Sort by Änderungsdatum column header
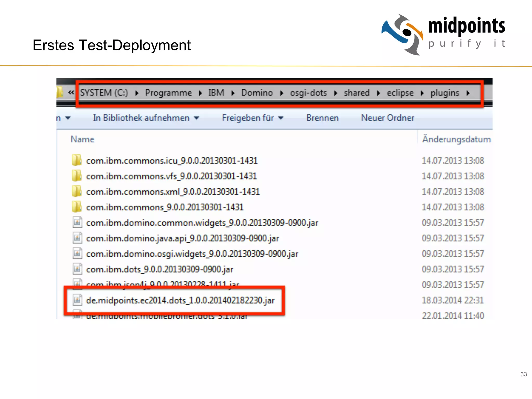Image resolution: width=532 pixels, height=399 pixels. point(456,139)
